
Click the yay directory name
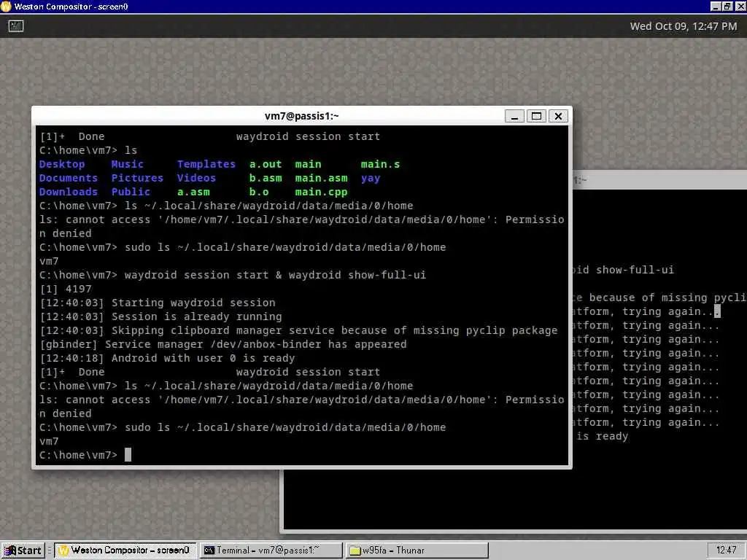tap(371, 178)
